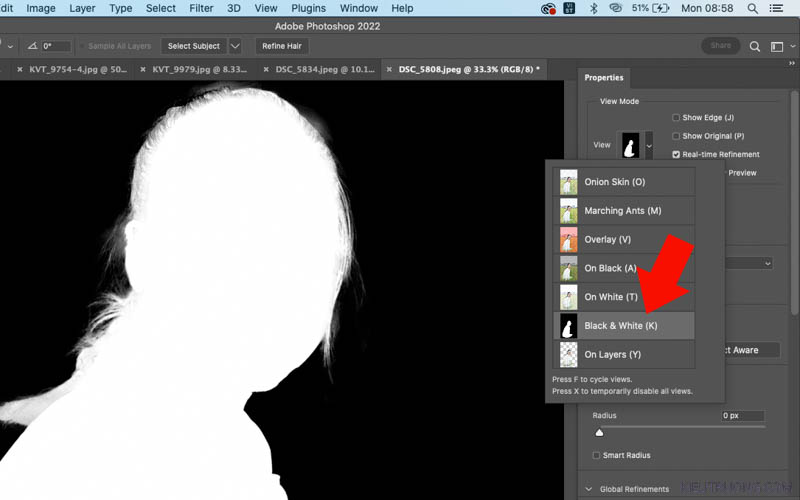Open the Creative Cloud menu bar icon
The width and height of the screenshot is (800, 500).
pos(548,8)
